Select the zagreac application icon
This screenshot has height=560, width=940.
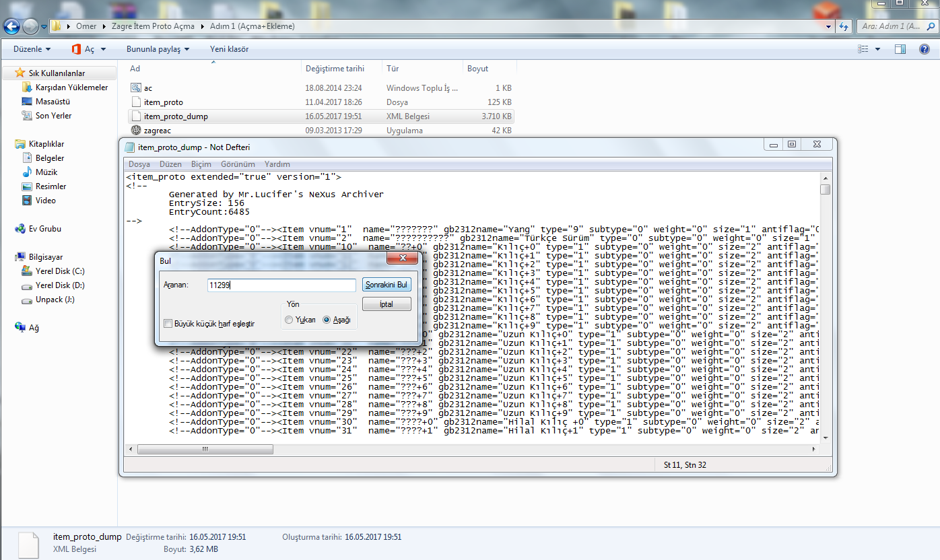(x=135, y=131)
